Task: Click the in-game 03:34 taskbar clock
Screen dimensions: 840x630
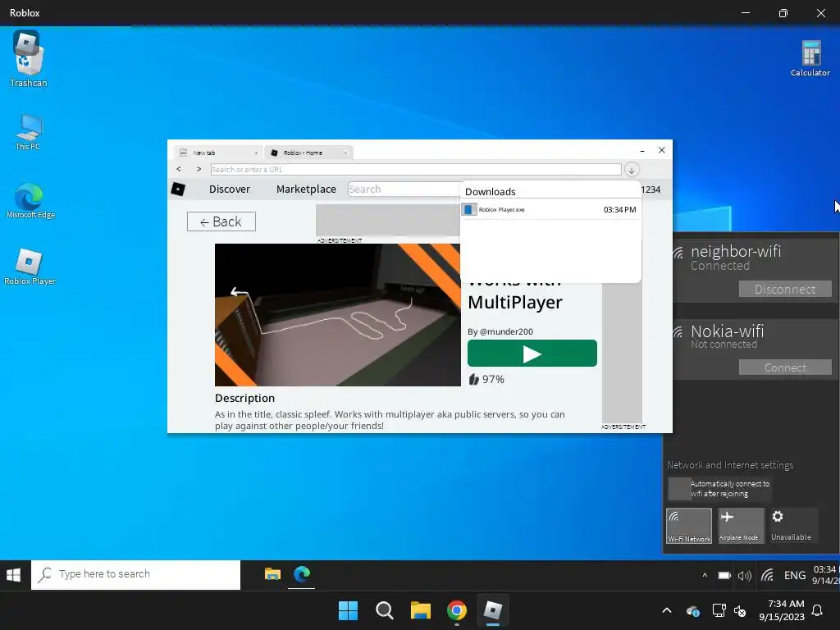Action: point(825,575)
